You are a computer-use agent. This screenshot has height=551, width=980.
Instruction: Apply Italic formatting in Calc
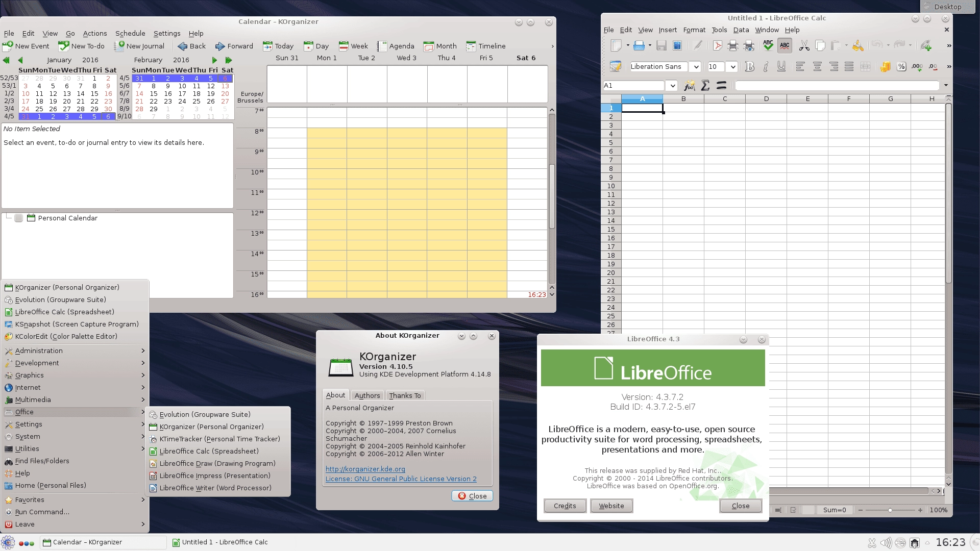(x=765, y=66)
